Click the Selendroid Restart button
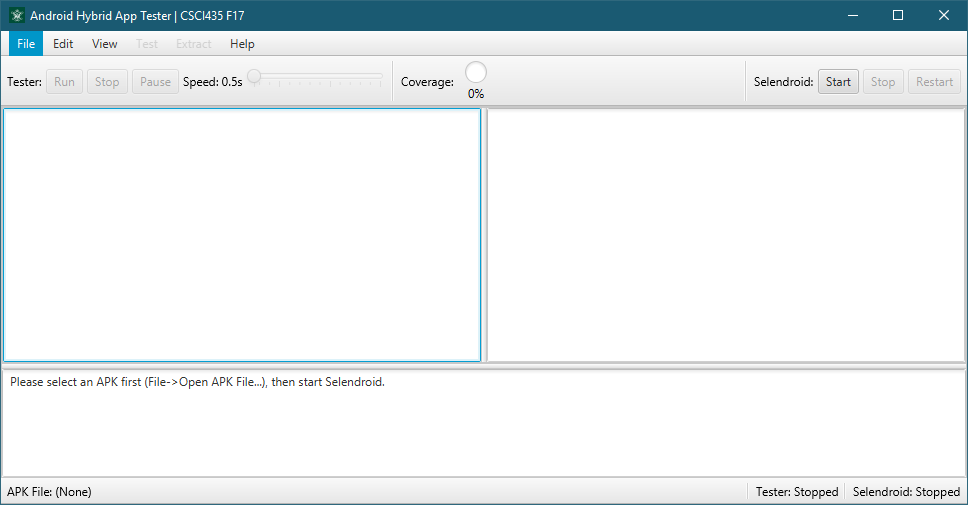The image size is (968, 505). point(934,81)
